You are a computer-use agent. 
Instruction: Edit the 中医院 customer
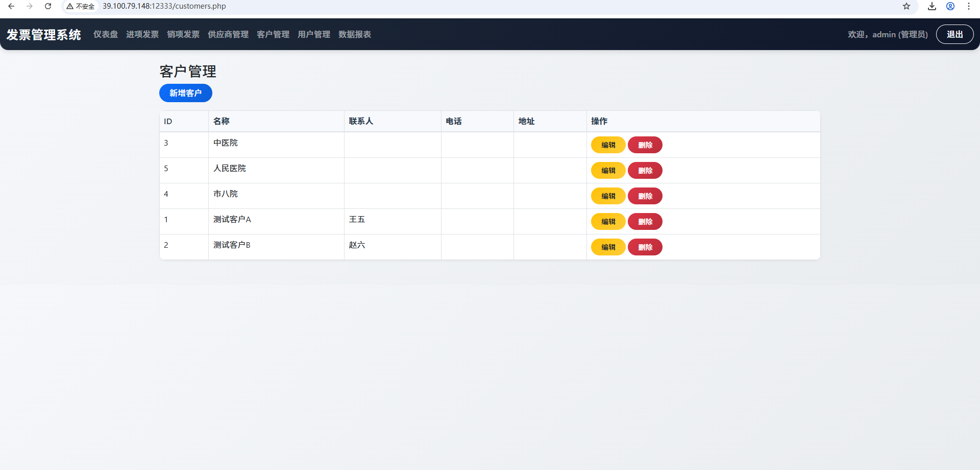coord(608,145)
